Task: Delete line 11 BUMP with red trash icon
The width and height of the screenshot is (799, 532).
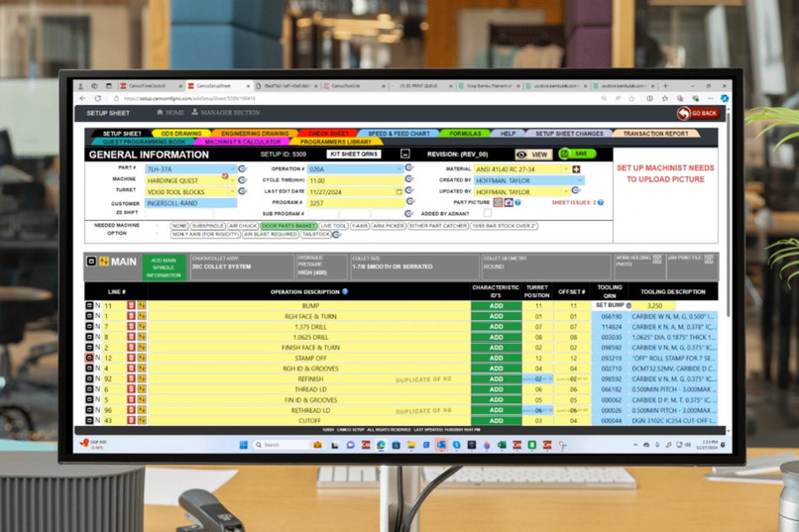Action: (x=131, y=305)
